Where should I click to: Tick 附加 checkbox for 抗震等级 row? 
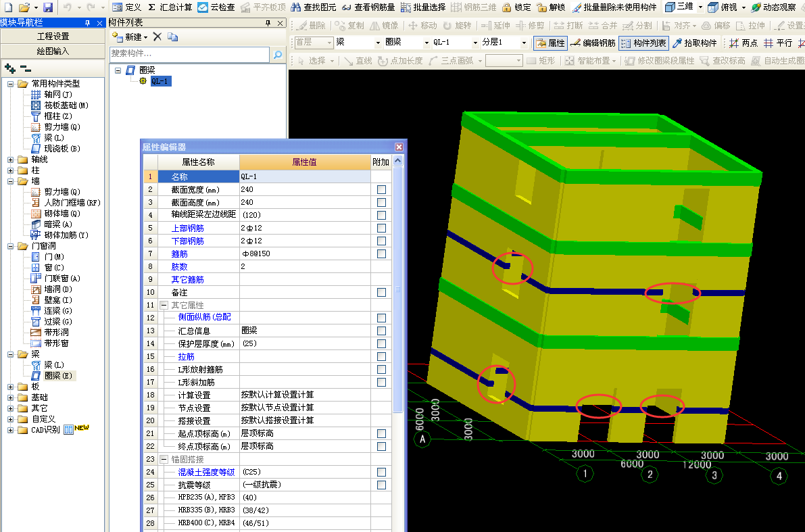point(381,485)
